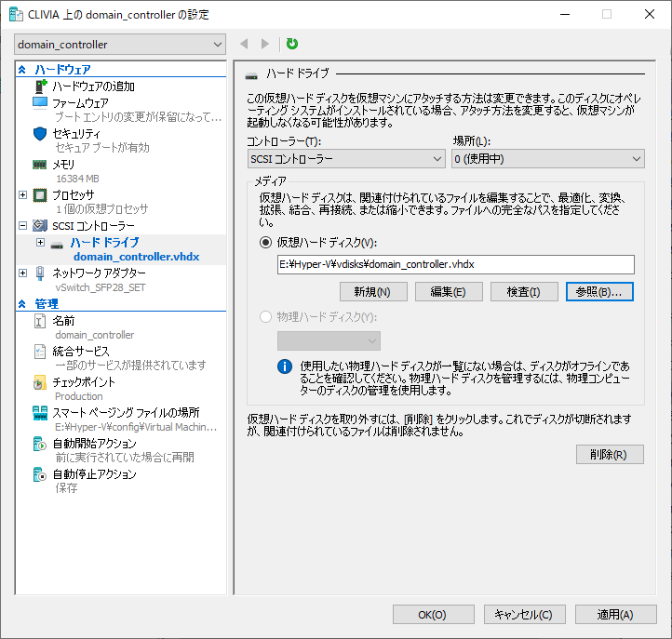Click the 統合サービス icon
The width and height of the screenshot is (672, 639).
[x=40, y=352]
